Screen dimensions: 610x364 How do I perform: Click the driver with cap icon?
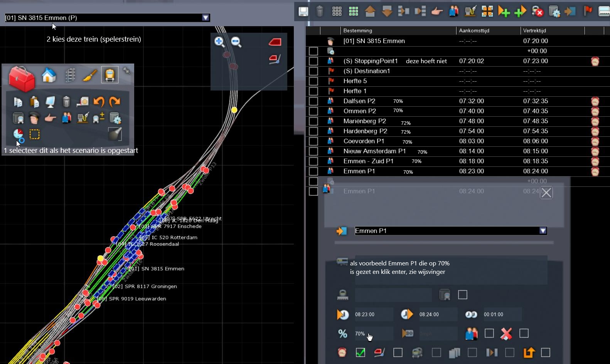click(x=34, y=118)
